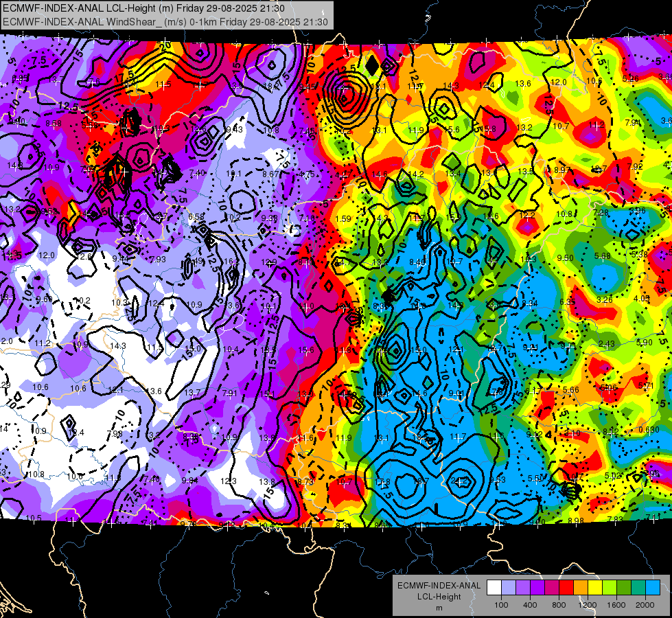The height and width of the screenshot is (618, 672).
Task: Click the legend tick label 1200
Action: point(588,605)
